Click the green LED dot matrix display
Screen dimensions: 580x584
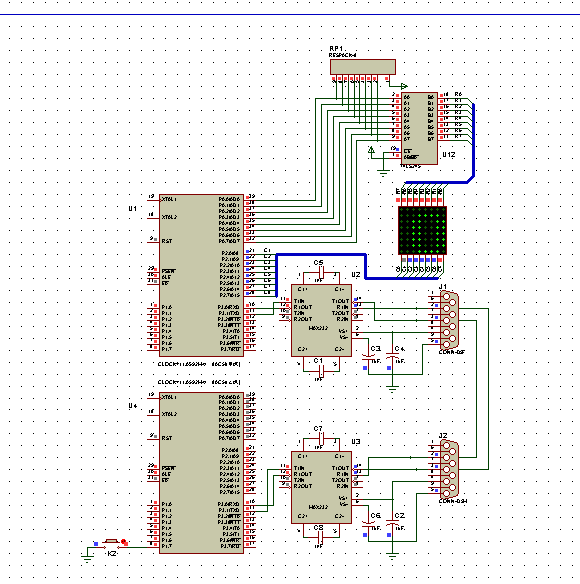point(422,230)
